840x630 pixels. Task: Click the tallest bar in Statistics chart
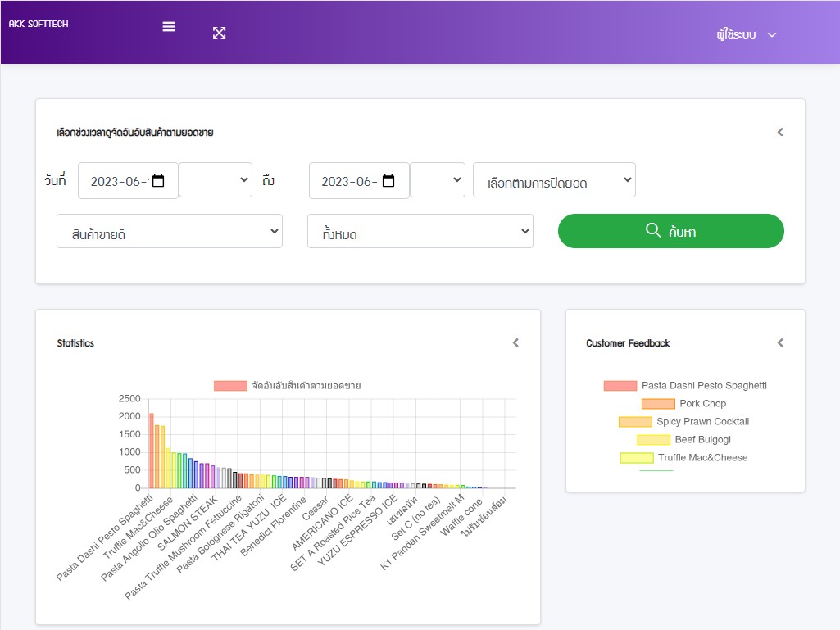pyautogui.click(x=152, y=451)
